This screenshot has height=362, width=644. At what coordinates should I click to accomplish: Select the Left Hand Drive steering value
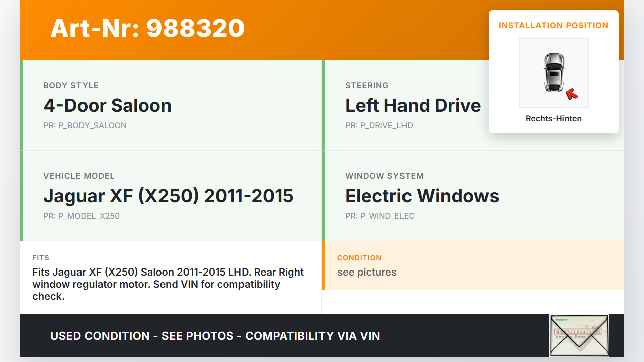(x=413, y=105)
